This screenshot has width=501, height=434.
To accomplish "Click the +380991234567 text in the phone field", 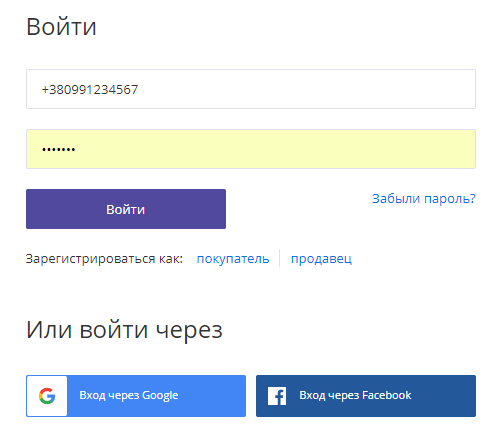I will pyautogui.click(x=90, y=89).
